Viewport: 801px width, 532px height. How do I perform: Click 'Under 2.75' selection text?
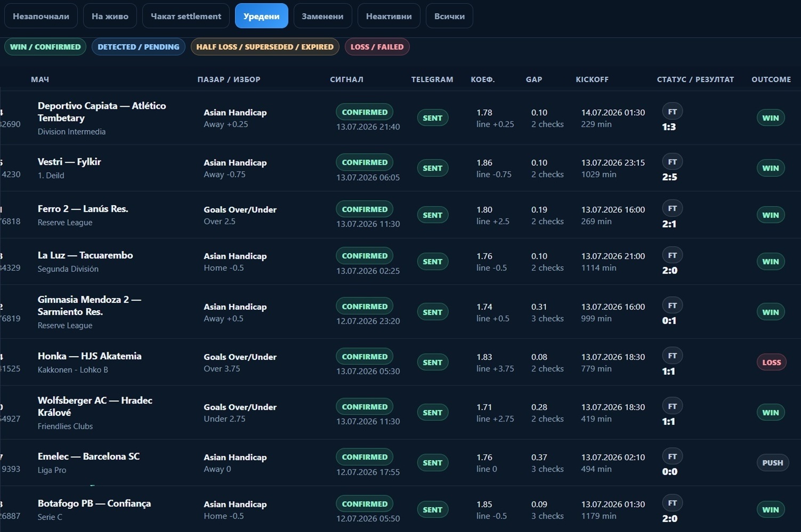click(x=224, y=418)
